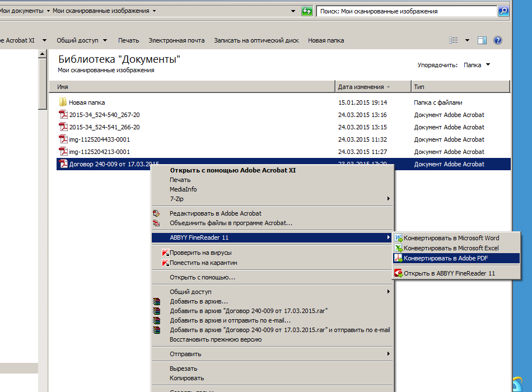Click Записать на оптический диск button

256,40
